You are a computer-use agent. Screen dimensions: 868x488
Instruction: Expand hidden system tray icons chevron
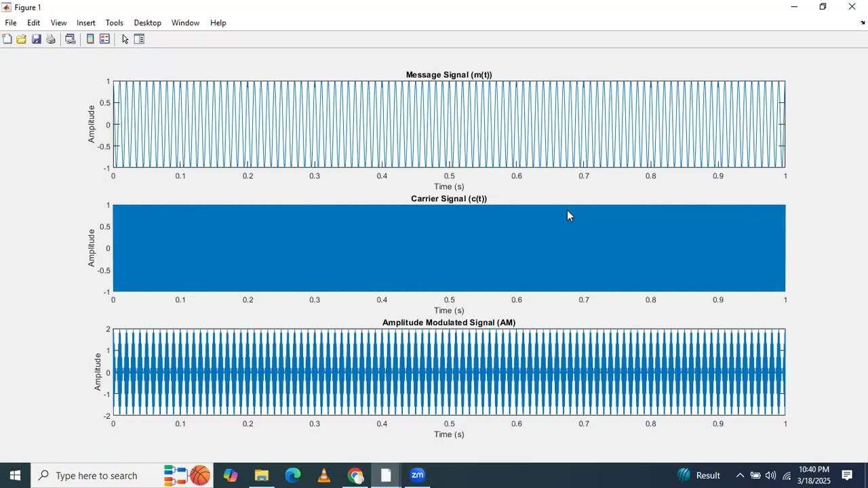click(x=740, y=476)
